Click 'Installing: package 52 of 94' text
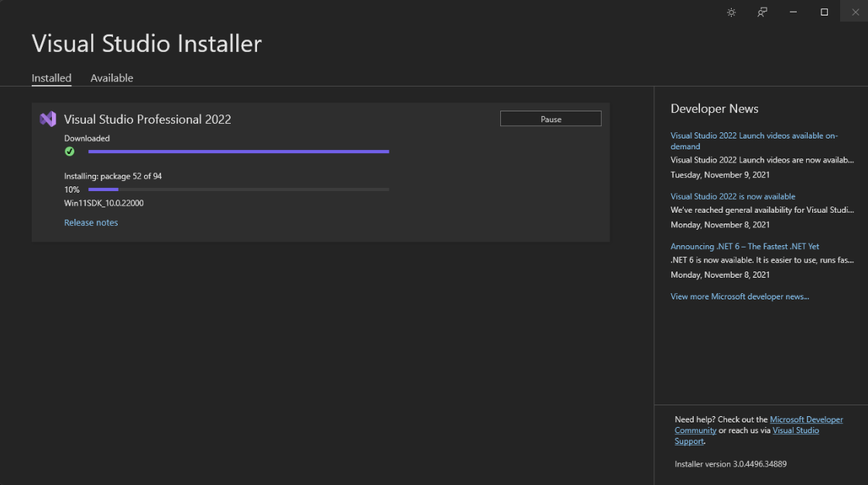The height and width of the screenshot is (485, 868). [x=113, y=176]
